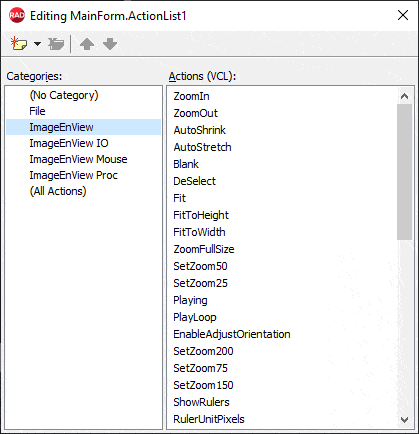Viewport: 419px width, 434px height.
Task: Click the Move Down arrow icon
Action: tap(110, 44)
